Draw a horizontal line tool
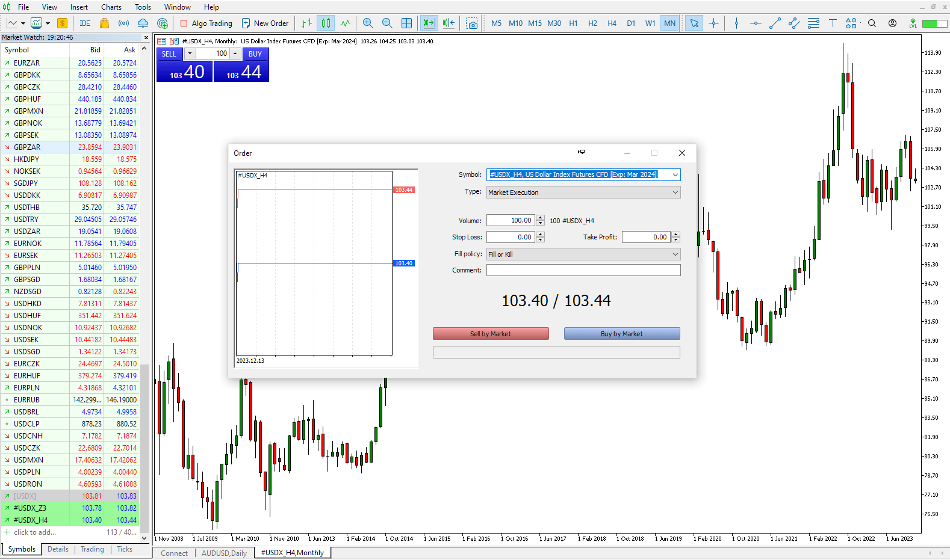The width and height of the screenshot is (950, 560). tap(756, 23)
